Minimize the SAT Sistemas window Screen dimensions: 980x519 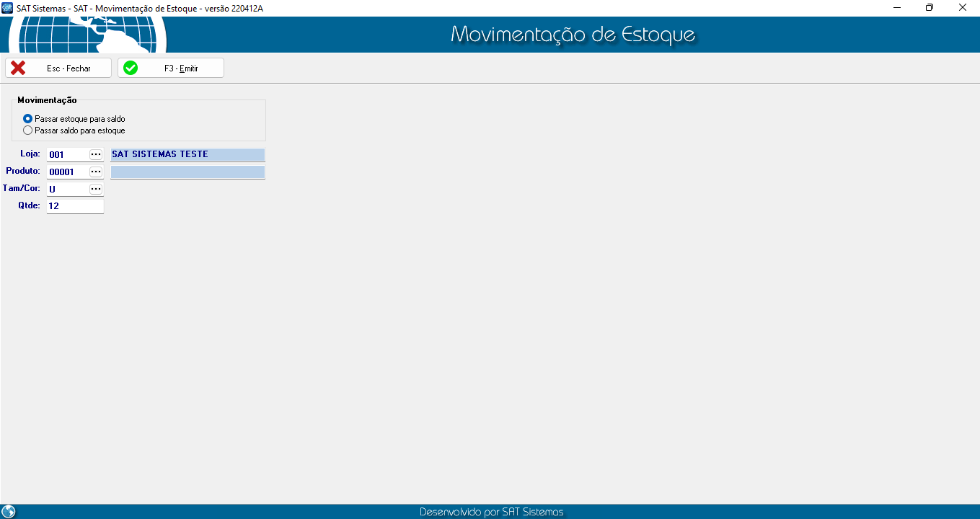[x=896, y=8]
